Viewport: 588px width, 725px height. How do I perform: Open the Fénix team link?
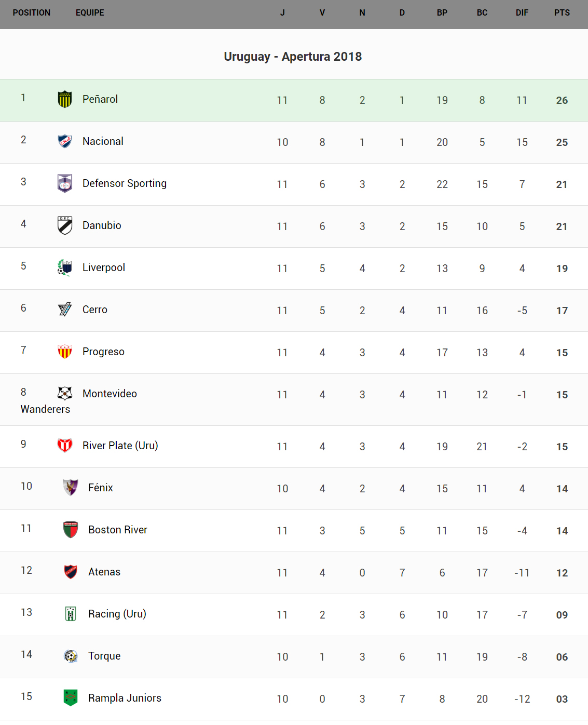(101, 488)
